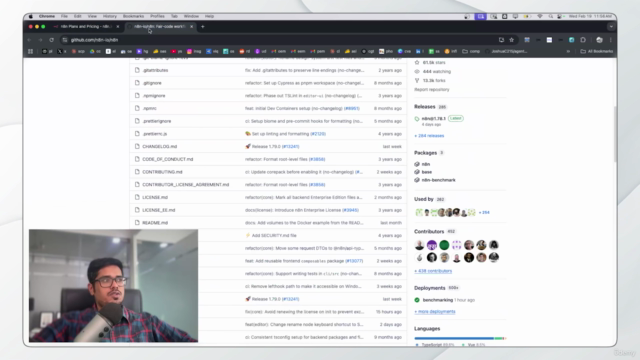This screenshot has height=360, width=640.
Task: Open the Chrome three-dot menu
Action: (611, 40)
